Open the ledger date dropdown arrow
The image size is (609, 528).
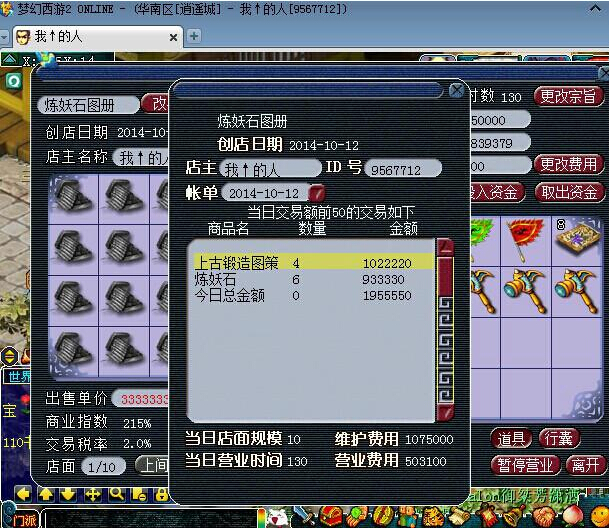coord(316,192)
